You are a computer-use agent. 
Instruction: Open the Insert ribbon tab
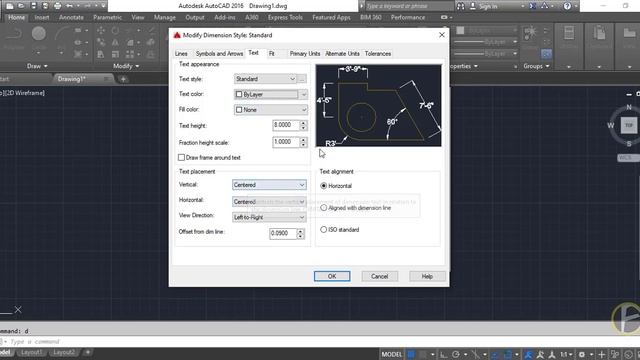(x=42, y=18)
